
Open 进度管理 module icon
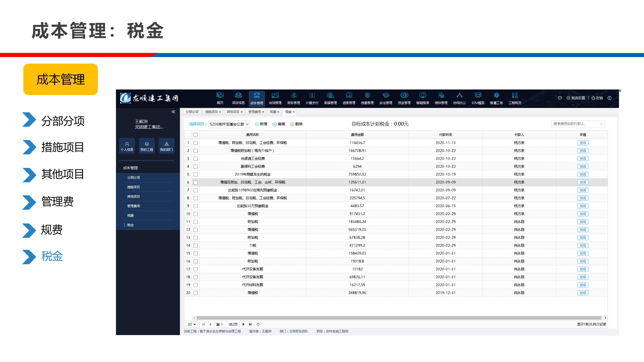pyautogui.click(x=349, y=98)
